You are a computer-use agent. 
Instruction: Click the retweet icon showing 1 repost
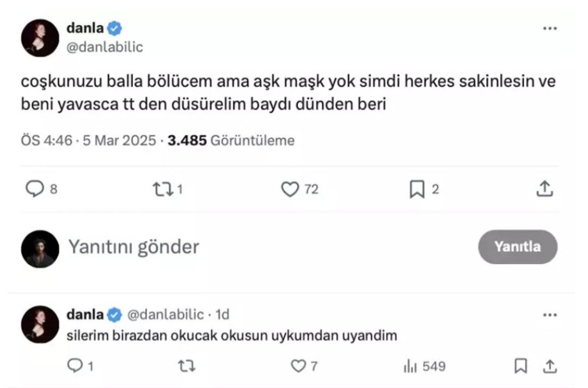[164, 189]
